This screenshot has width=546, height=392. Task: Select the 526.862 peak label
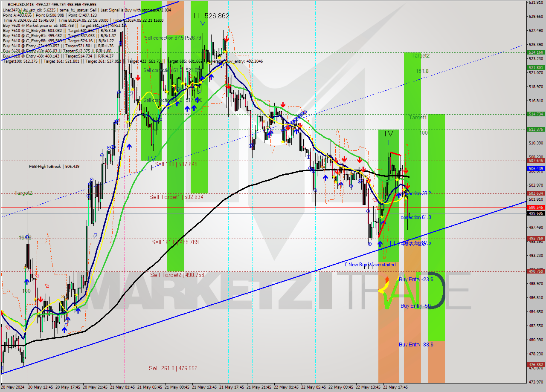217,16
